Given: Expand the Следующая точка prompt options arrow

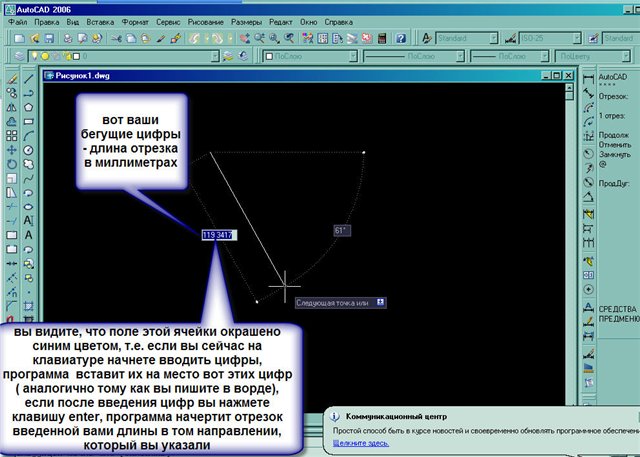Looking at the screenshot, I should pyautogui.click(x=381, y=301).
